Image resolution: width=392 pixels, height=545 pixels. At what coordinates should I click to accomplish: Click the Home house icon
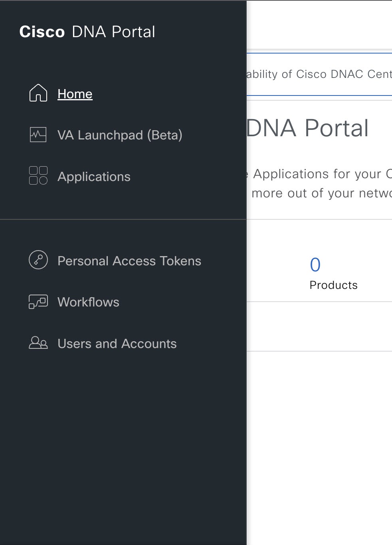(x=38, y=93)
